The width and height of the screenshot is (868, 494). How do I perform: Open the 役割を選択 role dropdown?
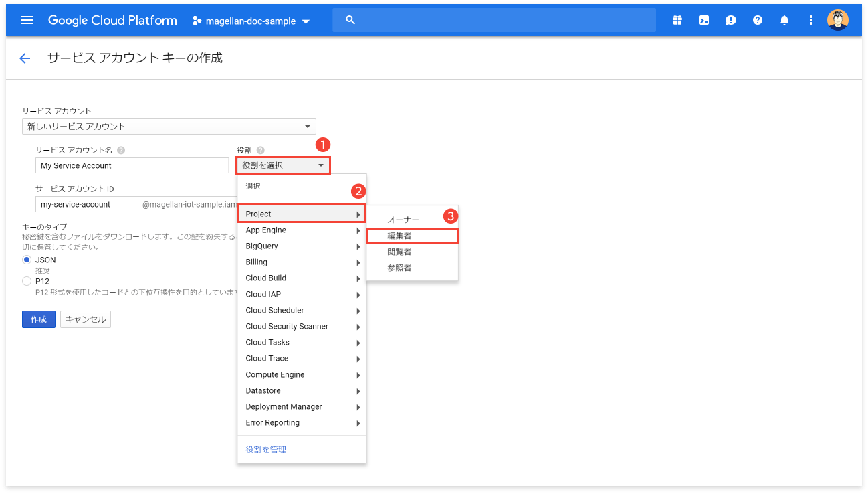pyautogui.click(x=284, y=165)
